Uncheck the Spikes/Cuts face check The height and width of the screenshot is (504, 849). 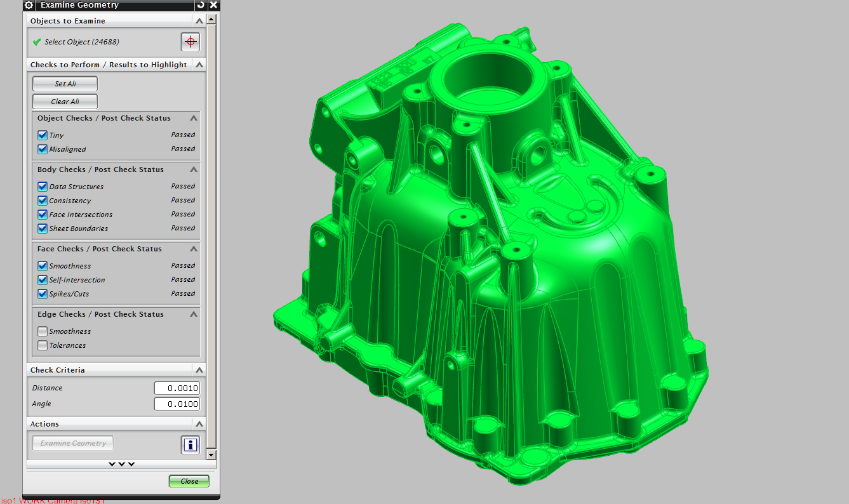pos(43,294)
